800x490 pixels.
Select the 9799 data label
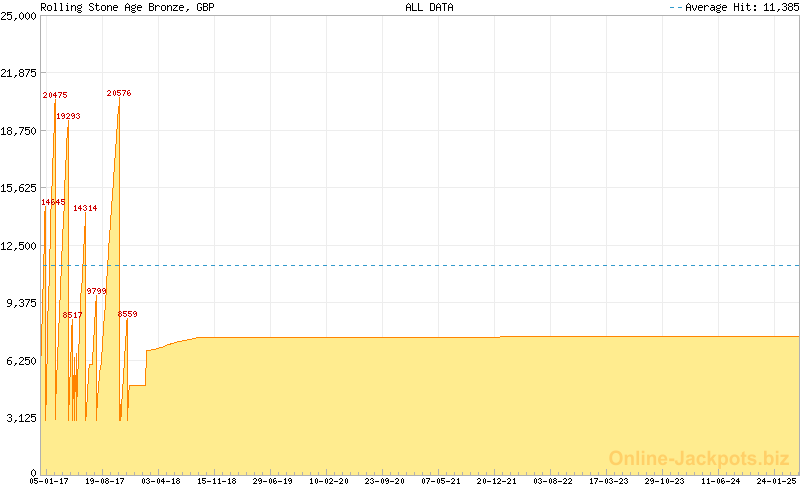96,291
